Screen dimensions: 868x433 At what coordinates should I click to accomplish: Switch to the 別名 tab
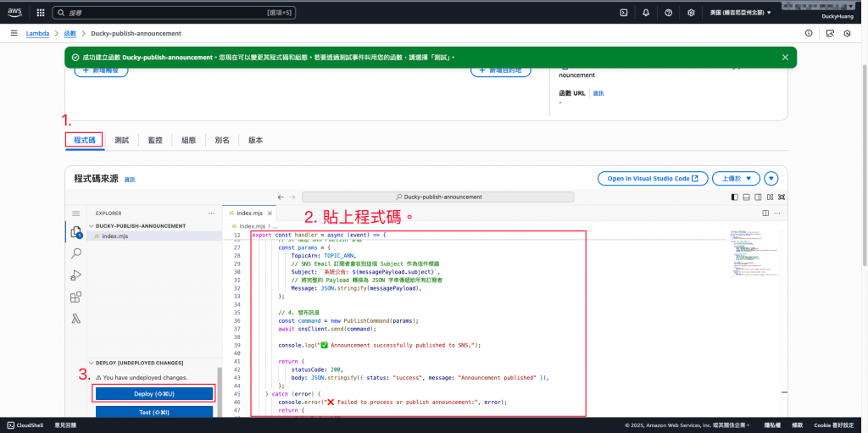point(222,140)
